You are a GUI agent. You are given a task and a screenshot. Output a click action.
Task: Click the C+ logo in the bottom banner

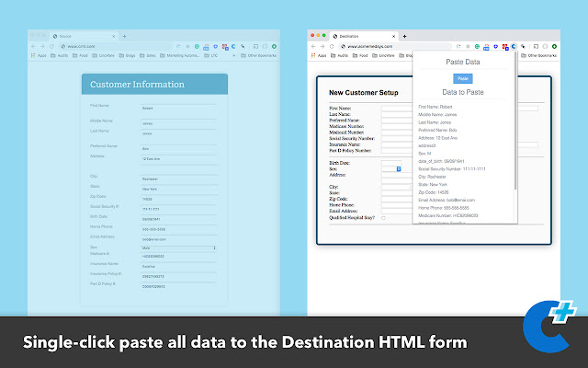(549, 327)
